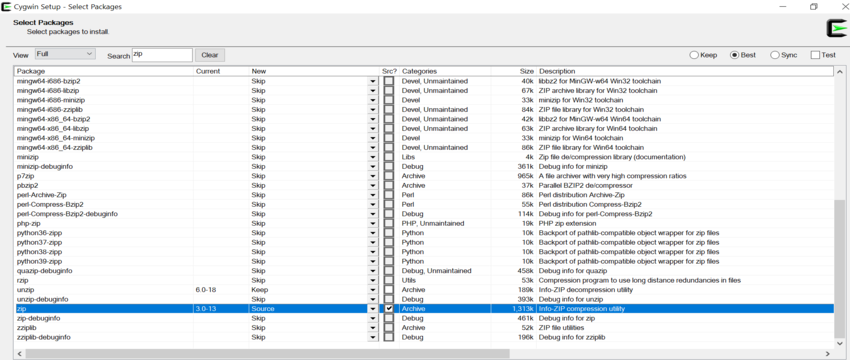The height and width of the screenshot is (360, 850).
Task: Click the Search field containing zip
Action: pos(162,55)
